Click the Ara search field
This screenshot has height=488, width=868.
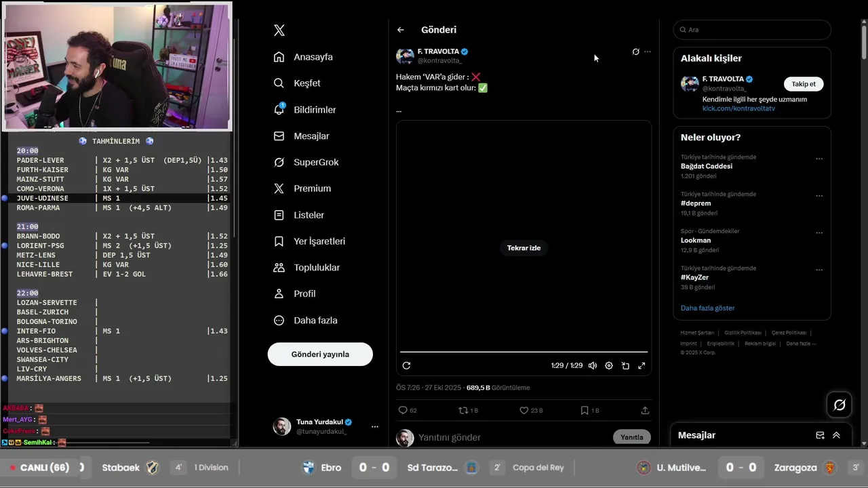point(752,30)
